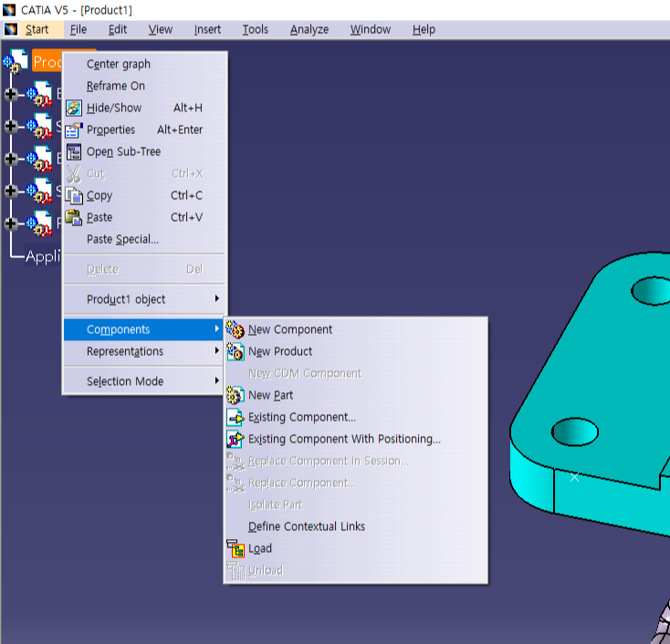
Task: Open the File menu
Action: 79,29
